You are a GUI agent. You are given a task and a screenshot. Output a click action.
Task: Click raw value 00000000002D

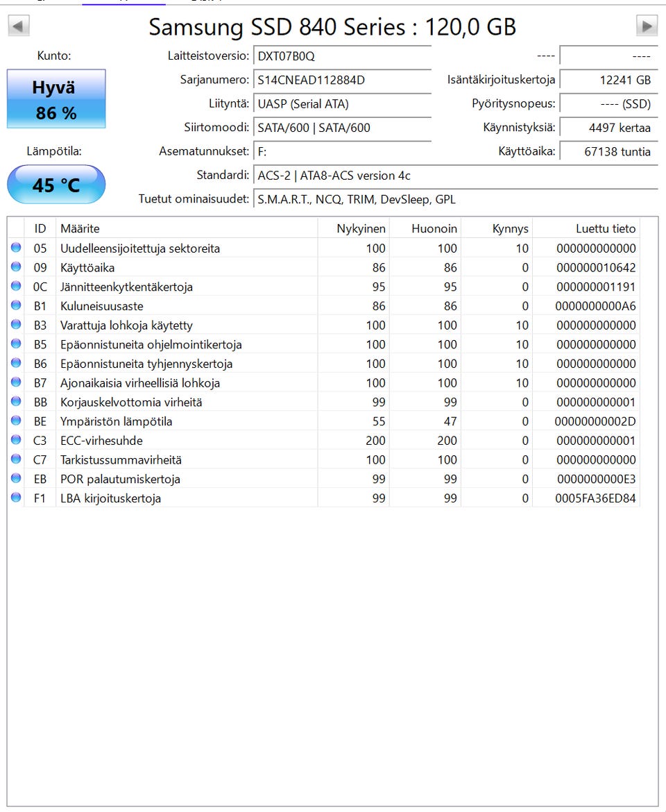click(595, 421)
